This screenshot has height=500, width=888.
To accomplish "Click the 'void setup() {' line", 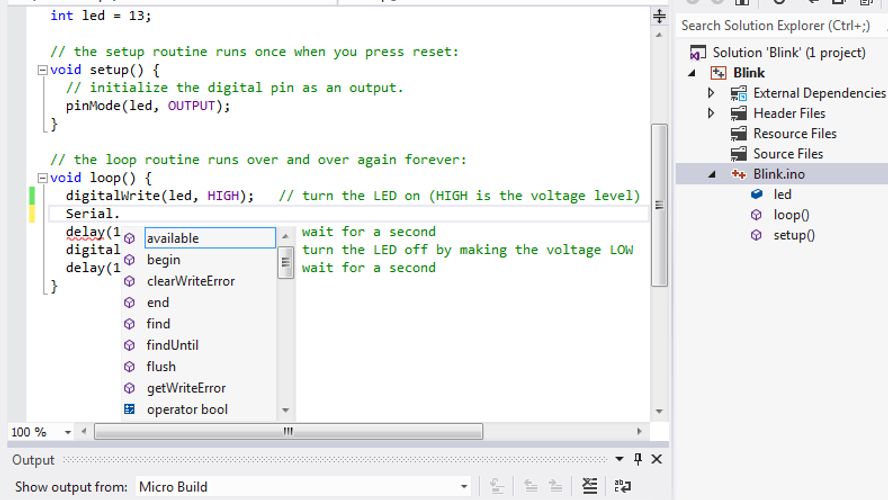I will click(x=105, y=70).
